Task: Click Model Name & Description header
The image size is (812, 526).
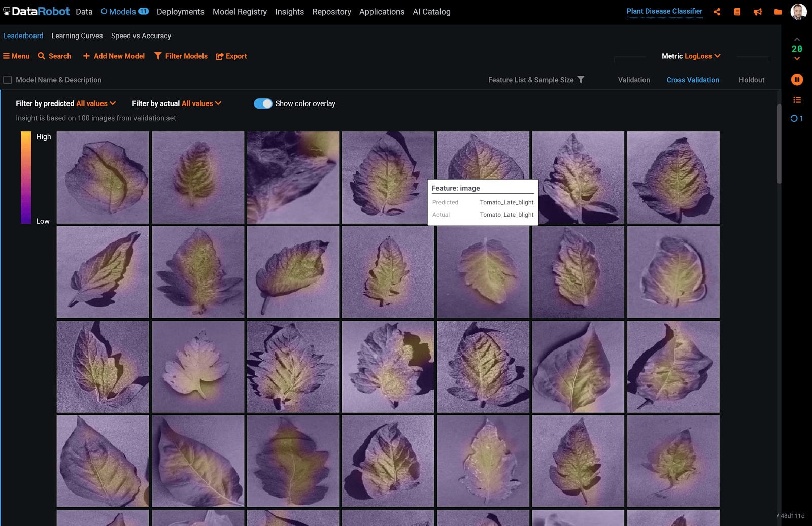Action: pyautogui.click(x=58, y=80)
